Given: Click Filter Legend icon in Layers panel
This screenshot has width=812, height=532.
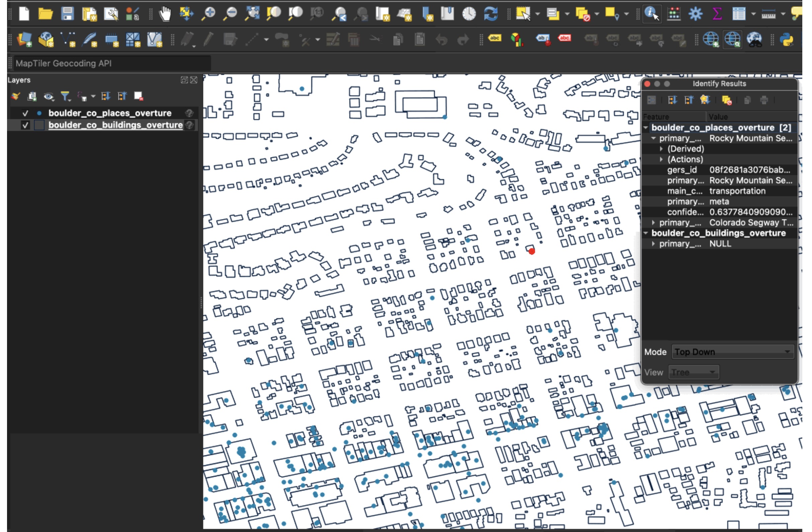Looking at the screenshot, I should (x=65, y=96).
